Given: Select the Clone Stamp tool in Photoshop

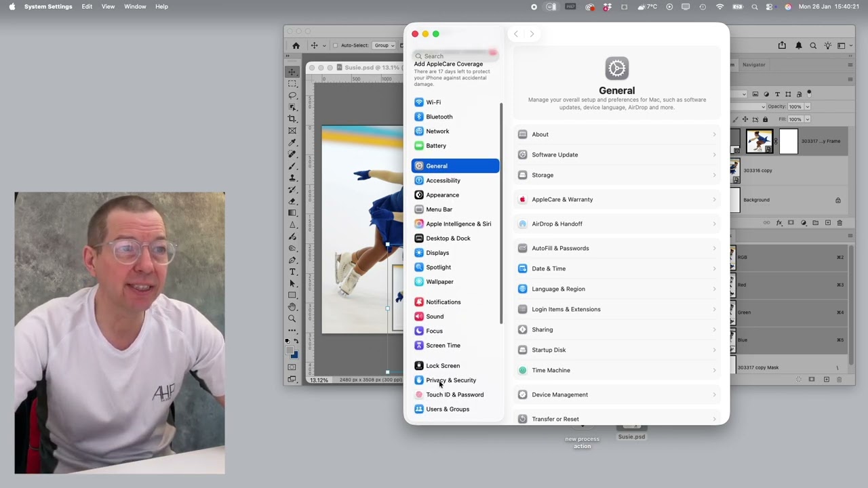Looking at the screenshot, I should 292,178.
